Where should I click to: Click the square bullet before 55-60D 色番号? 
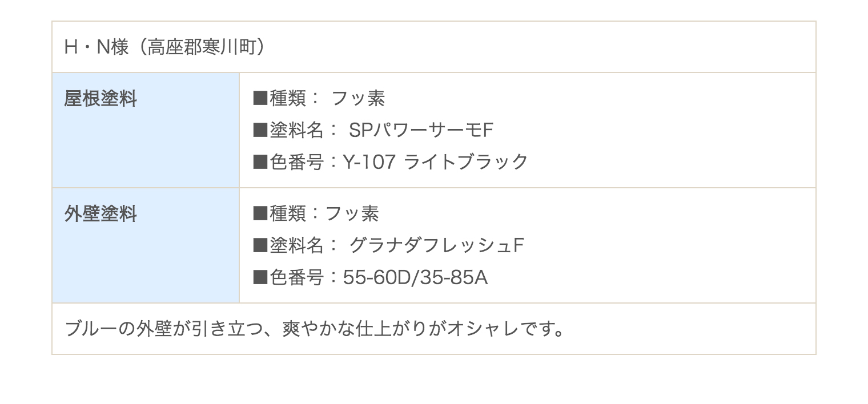[x=260, y=278]
